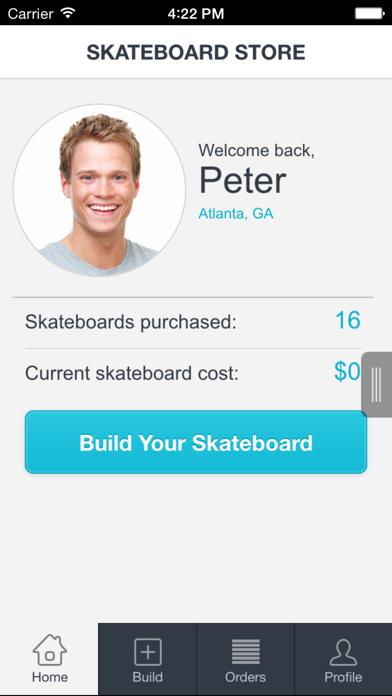Click the SKATEBOARD STORE header title

tap(196, 52)
